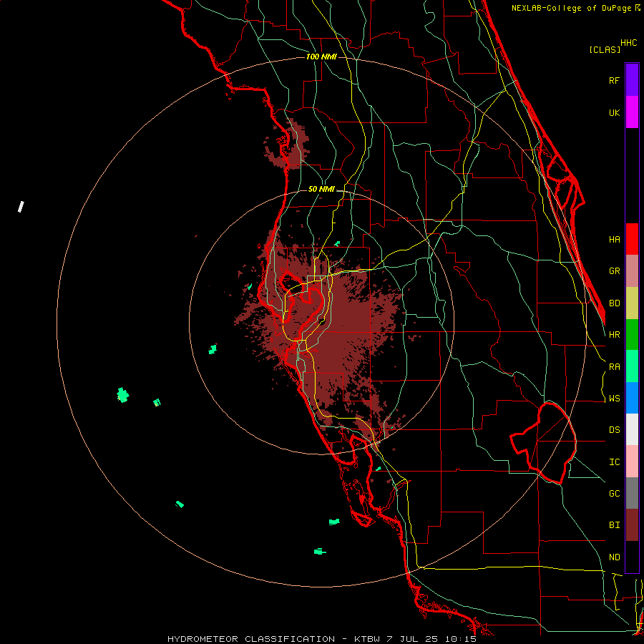Click the 7 JUL 25 date text
This screenshot has height=644, width=644.
pos(413,639)
